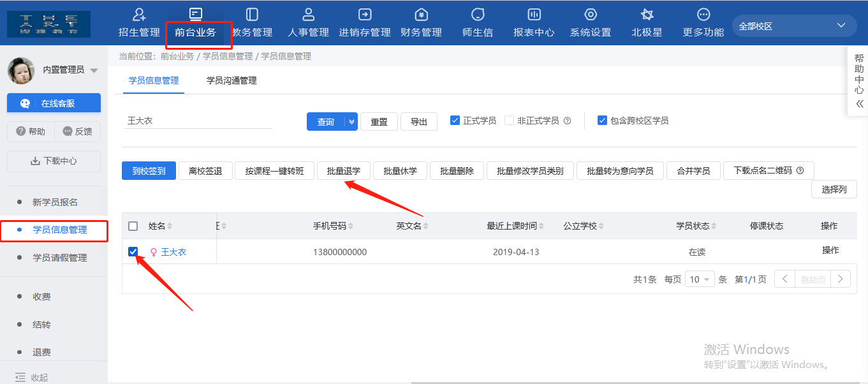This screenshot has height=384, width=868.
Task: Open 财务管理 module
Action: click(x=421, y=22)
